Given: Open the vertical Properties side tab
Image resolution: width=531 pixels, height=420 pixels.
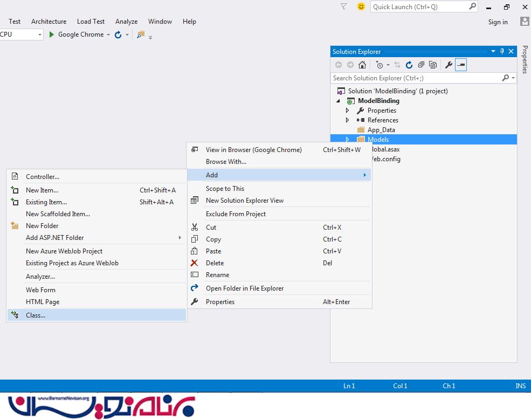Looking at the screenshot, I should click(x=524, y=59).
